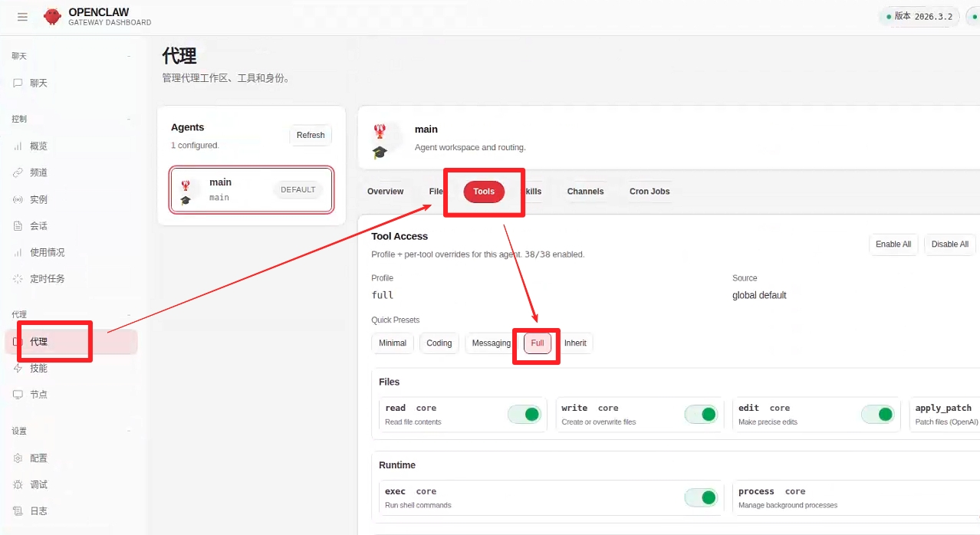Collapse the 控制 sidebar section
This screenshot has width=980, height=535.
click(71, 119)
